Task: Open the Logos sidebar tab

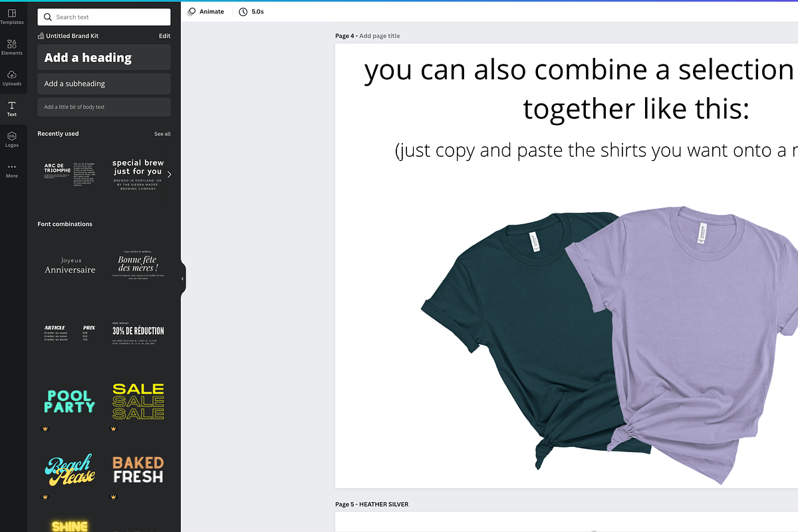Action: (x=12, y=140)
